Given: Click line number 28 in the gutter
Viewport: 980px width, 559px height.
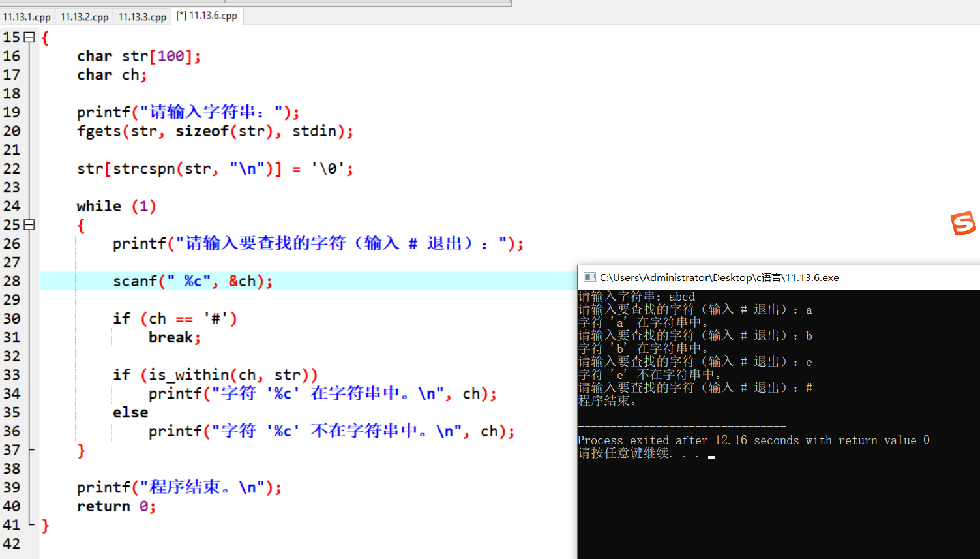Looking at the screenshot, I should coord(12,281).
